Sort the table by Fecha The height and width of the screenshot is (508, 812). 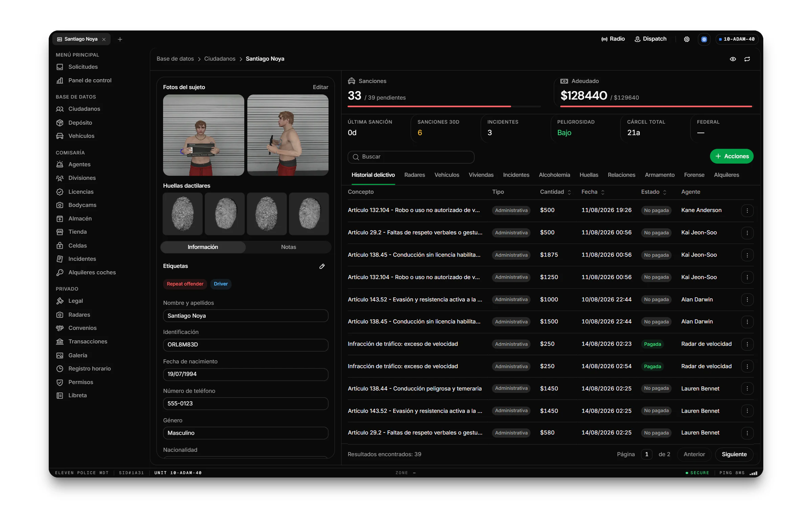(593, 192)
